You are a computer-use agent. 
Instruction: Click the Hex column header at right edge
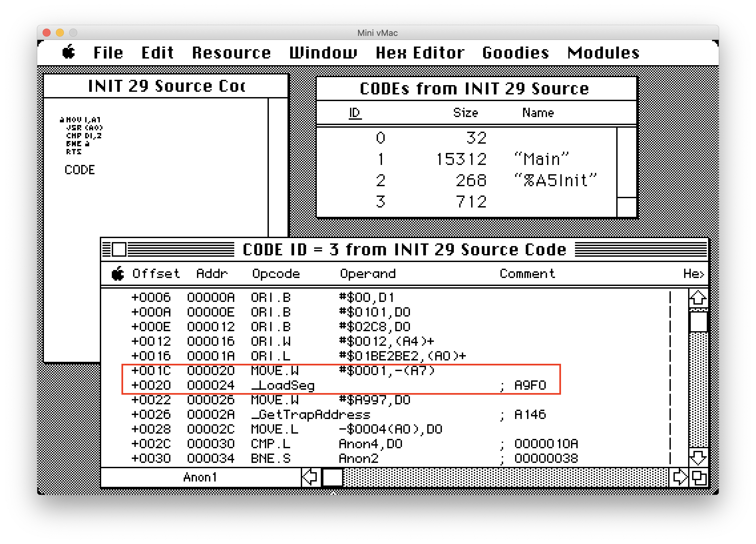point(693,274)
